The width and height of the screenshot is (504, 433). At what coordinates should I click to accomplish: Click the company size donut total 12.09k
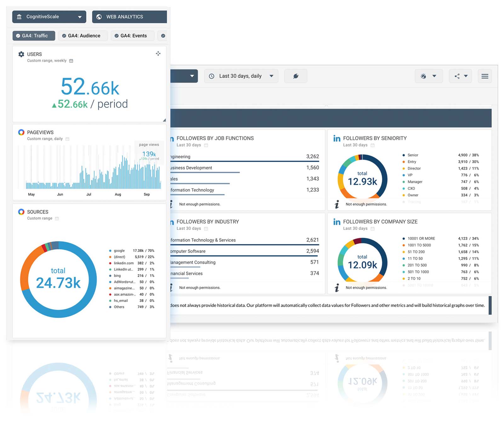[x=362, y=262]
